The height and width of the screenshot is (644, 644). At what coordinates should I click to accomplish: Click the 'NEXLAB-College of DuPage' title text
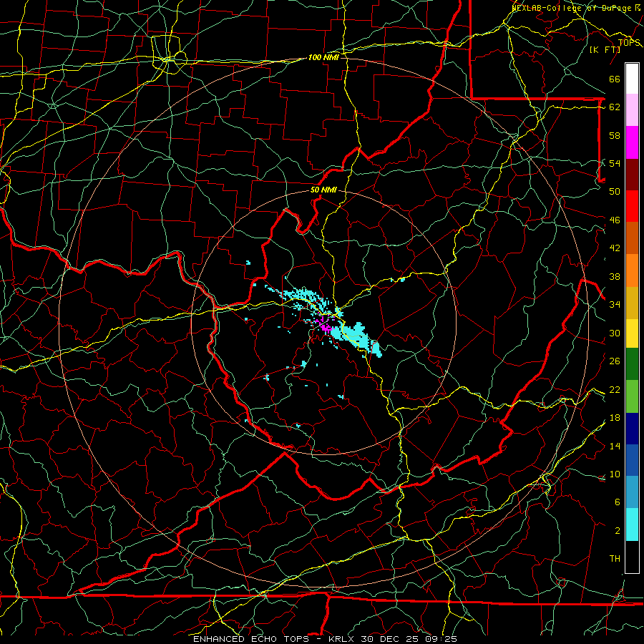[x=572, y=8]
